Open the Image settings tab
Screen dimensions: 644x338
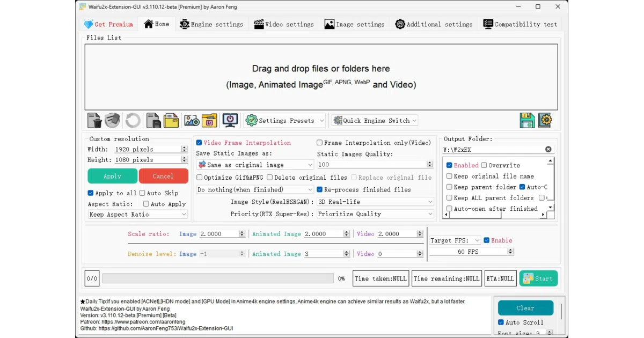click(354, 24)
